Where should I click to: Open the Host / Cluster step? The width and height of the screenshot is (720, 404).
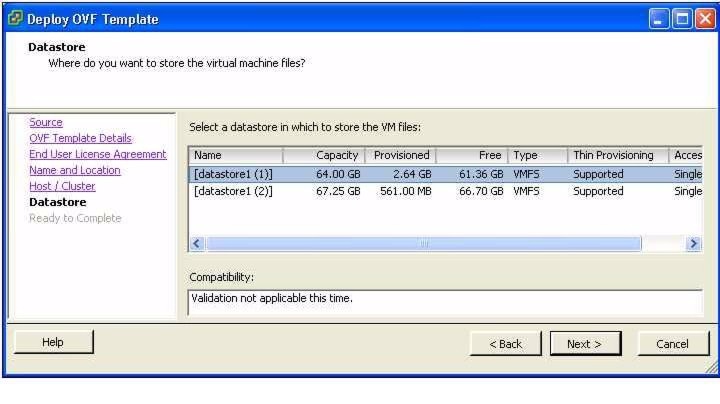click(62, 186)
